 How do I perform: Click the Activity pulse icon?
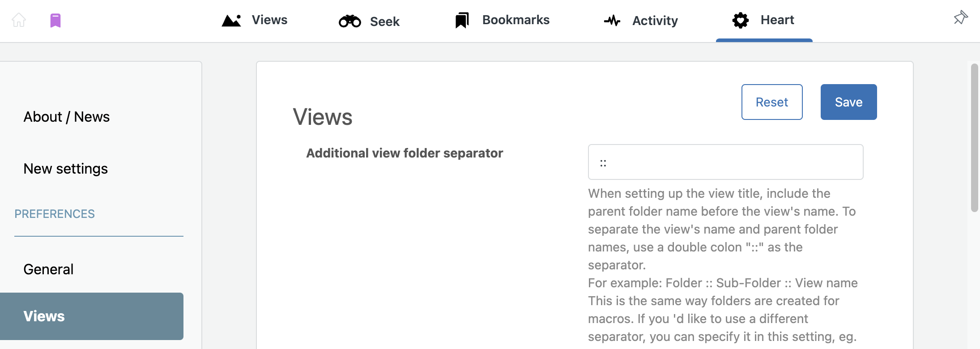click(x=612, y=21)
